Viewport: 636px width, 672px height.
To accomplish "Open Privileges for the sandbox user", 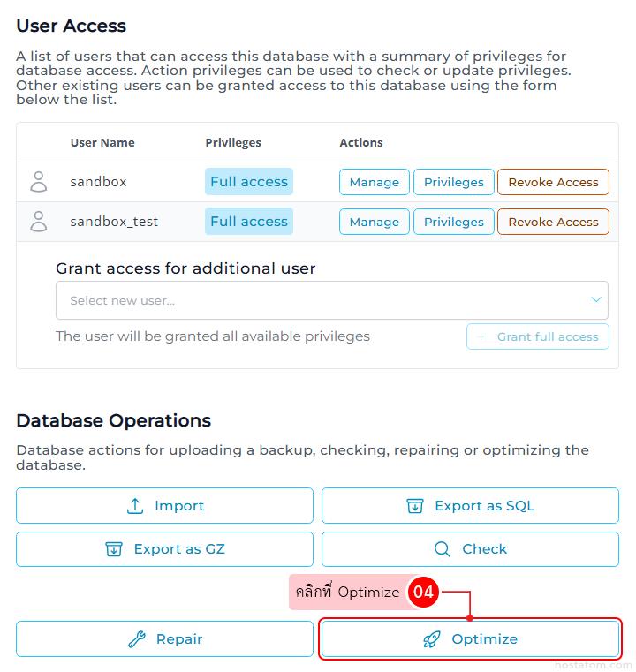I will tap(454, 182).
